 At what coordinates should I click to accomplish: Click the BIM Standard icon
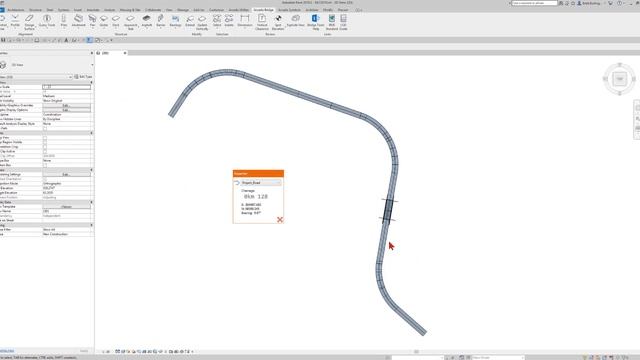coord(332,22)
